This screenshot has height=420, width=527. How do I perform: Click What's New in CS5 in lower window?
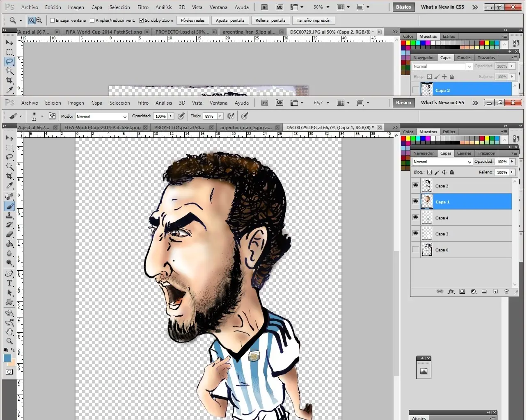(x=442, y=103)
